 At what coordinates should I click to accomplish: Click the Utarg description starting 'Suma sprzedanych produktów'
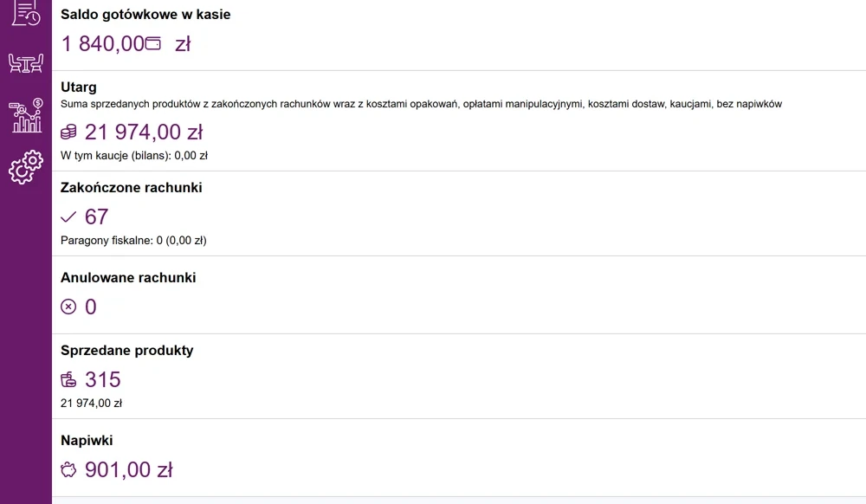[422, 104]
